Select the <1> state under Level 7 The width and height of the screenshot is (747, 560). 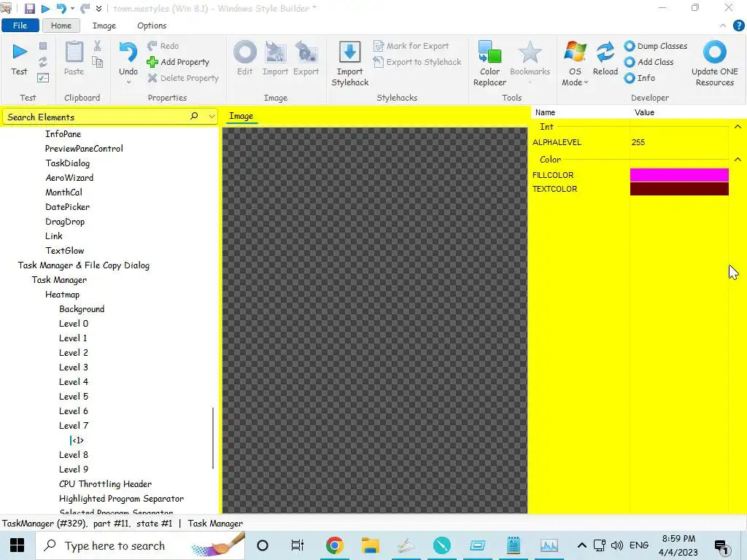77,440
